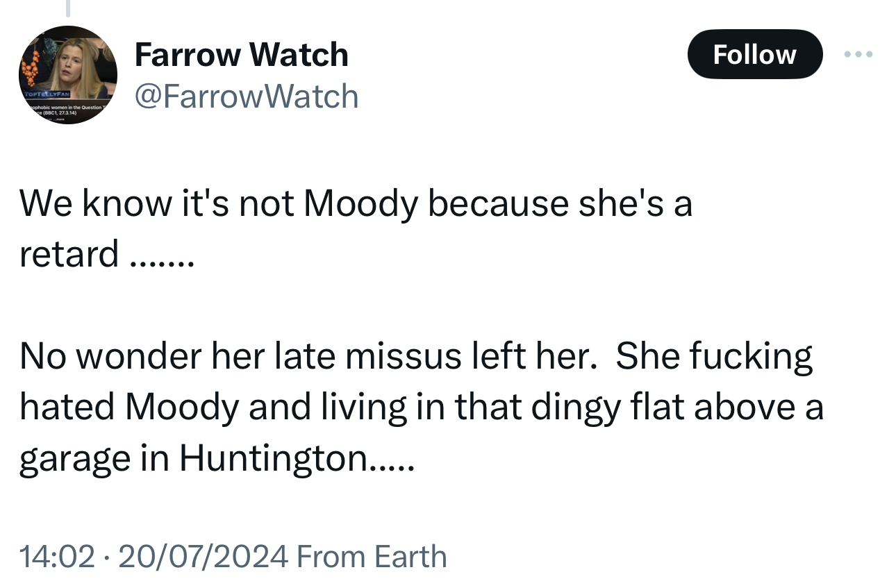The height and width of the screenshot is (588, 896).
Task: Click the word "garage" in the last line
Action: tap(69, 458)
